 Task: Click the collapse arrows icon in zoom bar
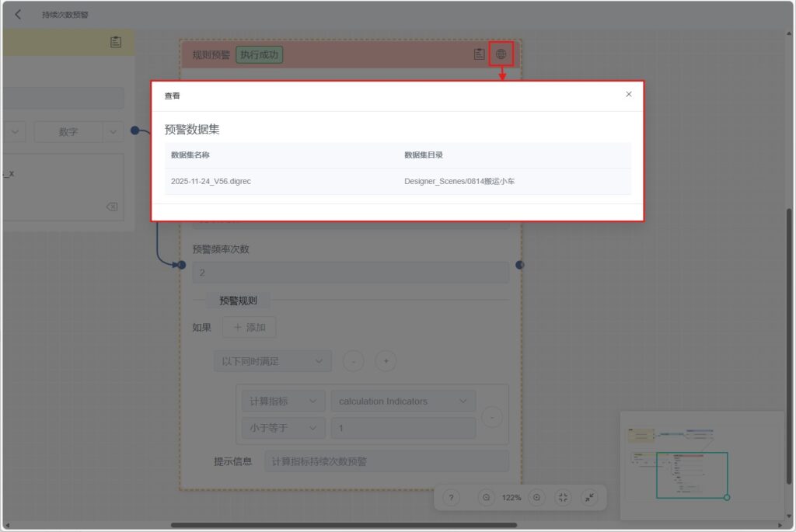point(590,497)
